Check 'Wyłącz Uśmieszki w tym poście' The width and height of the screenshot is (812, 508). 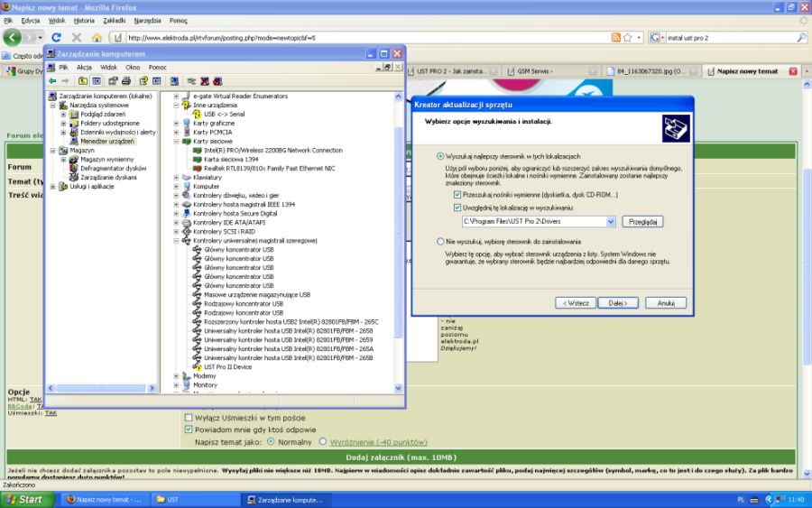tap(189, 418)
